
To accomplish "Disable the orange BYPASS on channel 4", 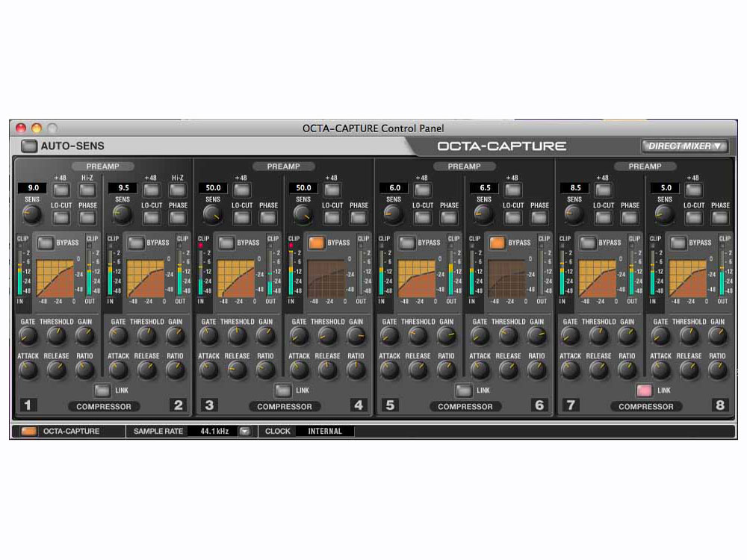I will click(316, 243).
